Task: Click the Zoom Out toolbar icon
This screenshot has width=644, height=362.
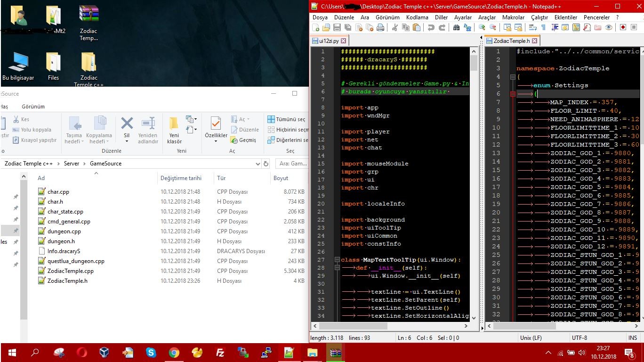Action: [x=493, y=27]
